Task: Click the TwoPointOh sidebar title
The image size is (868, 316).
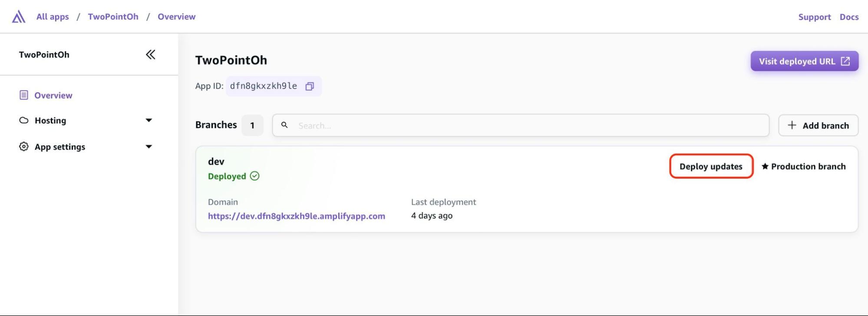Action: 44,54
